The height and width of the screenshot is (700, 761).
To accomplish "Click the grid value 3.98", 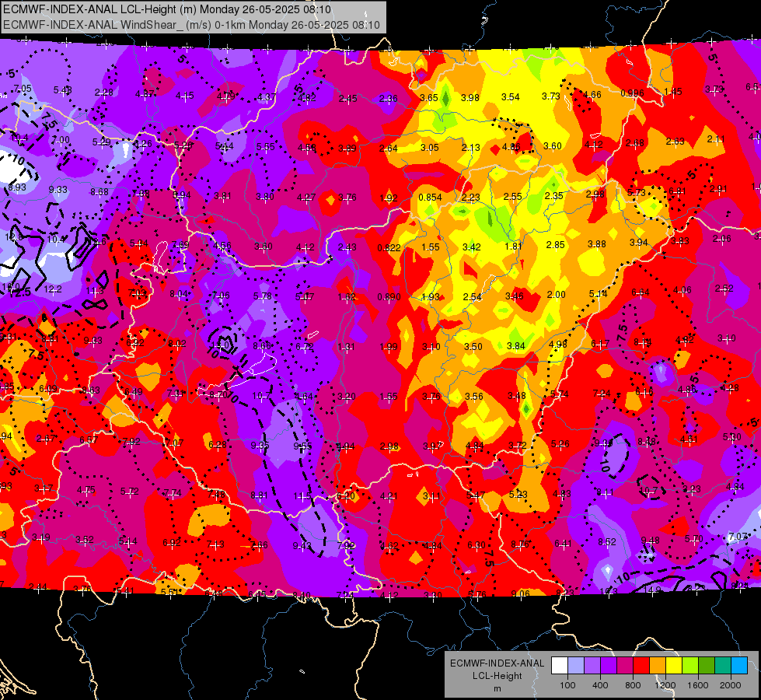I will pos(470,98).
